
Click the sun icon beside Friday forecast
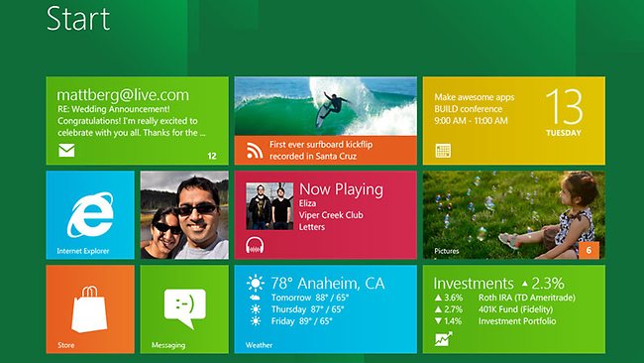click(x=256, y=321)
